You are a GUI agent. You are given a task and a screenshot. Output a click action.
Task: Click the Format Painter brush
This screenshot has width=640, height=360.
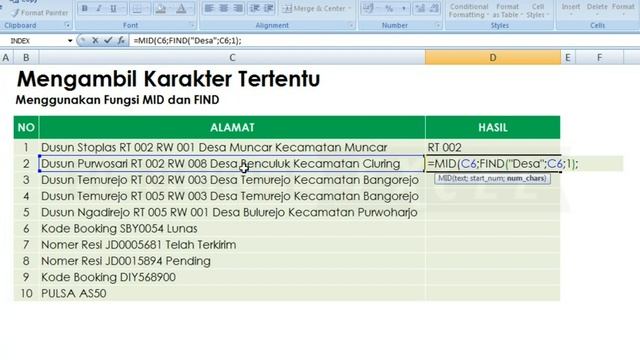[40, 13]
